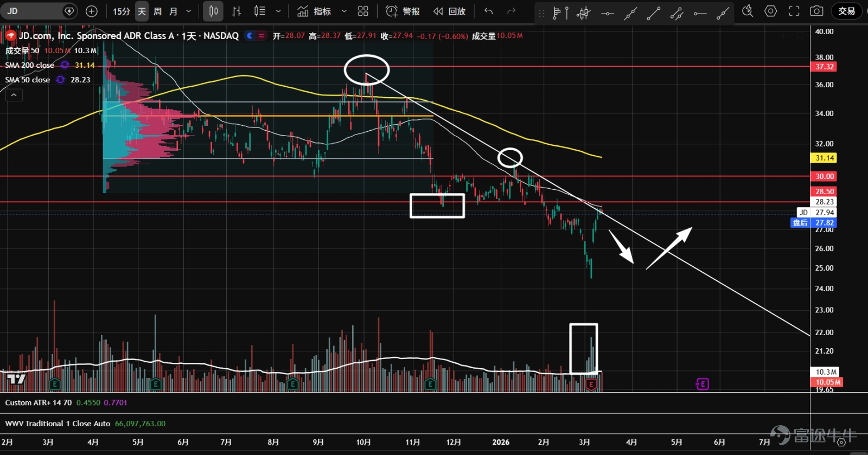This screenshot has width=868, height=455.
Task: Select the vertical pin line tool
Action: point(567,13)
